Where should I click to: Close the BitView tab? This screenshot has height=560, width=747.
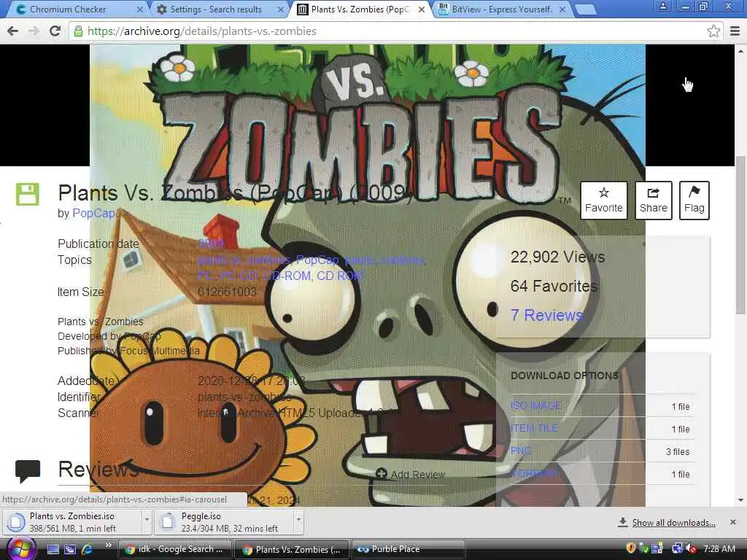pos(562,9)
